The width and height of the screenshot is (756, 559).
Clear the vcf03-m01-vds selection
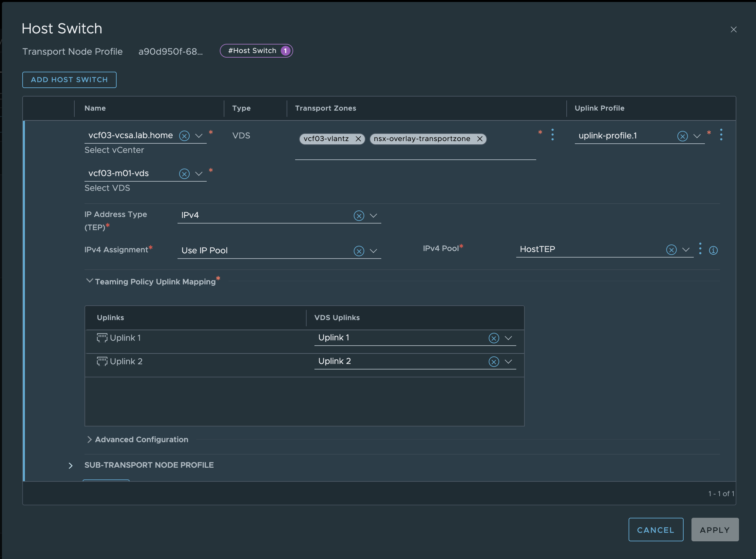coord(184,174)
